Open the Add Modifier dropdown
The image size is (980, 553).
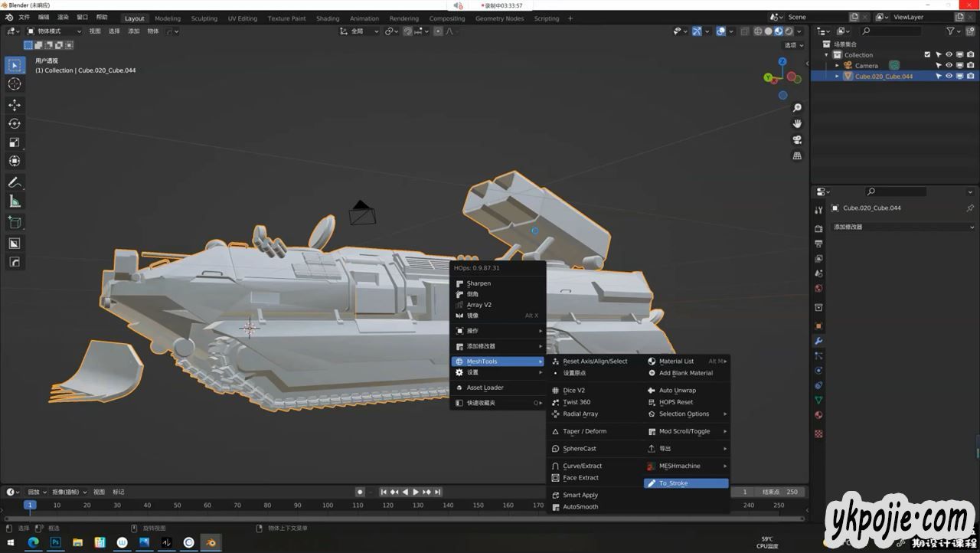(903, 227)
